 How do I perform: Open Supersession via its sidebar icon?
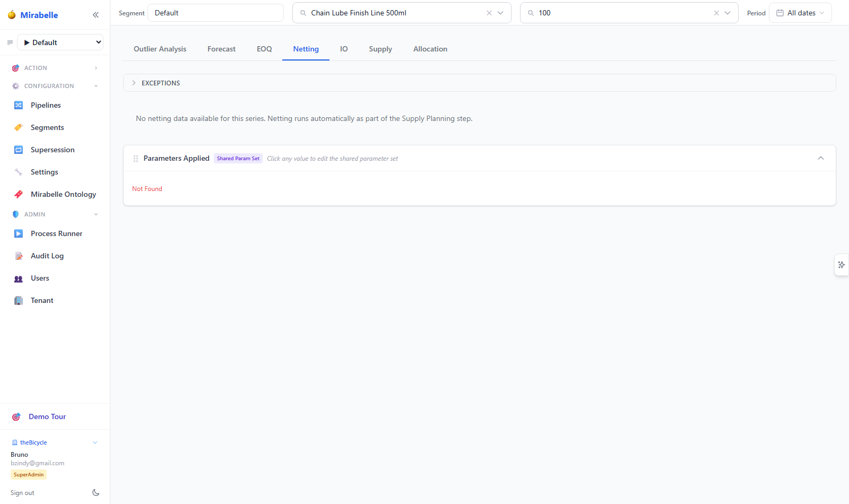19,150
